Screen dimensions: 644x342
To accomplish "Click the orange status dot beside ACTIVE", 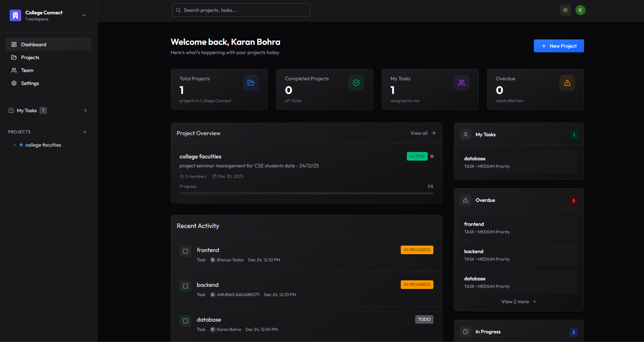I will (x=432, y=156).
